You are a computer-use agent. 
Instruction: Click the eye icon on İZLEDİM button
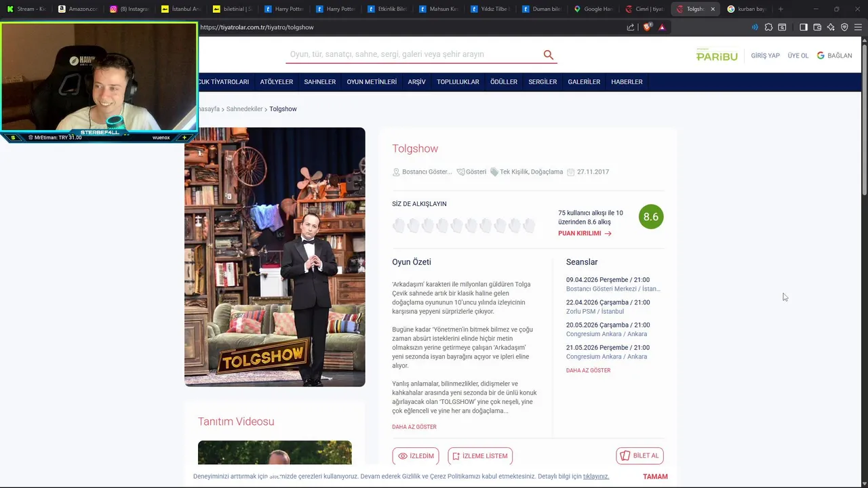click(x=403, y=456)
